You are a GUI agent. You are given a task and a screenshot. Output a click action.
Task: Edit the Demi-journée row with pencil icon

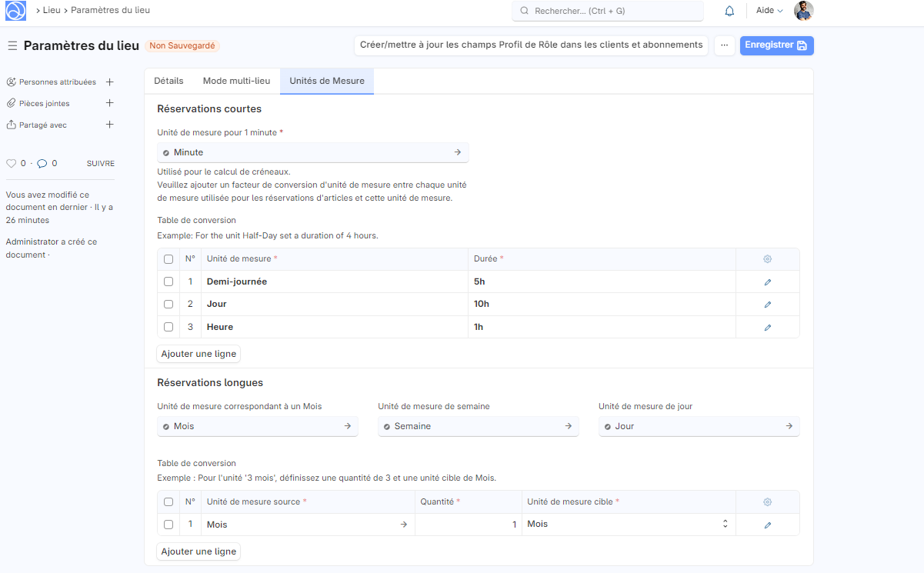(767, 282)
